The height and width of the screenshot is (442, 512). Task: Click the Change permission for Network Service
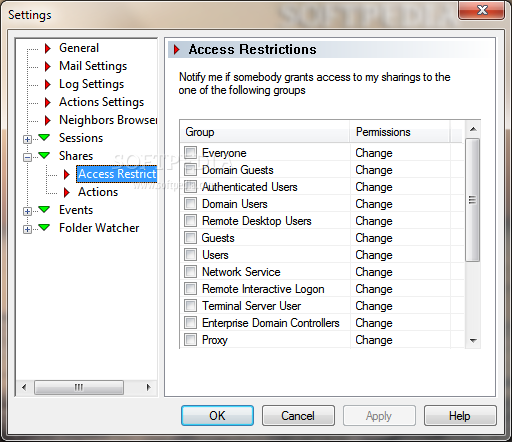click(374, 272)
